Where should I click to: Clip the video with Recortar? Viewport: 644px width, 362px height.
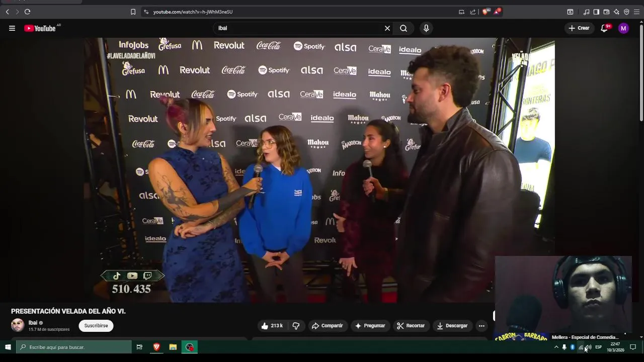(411, 326)
